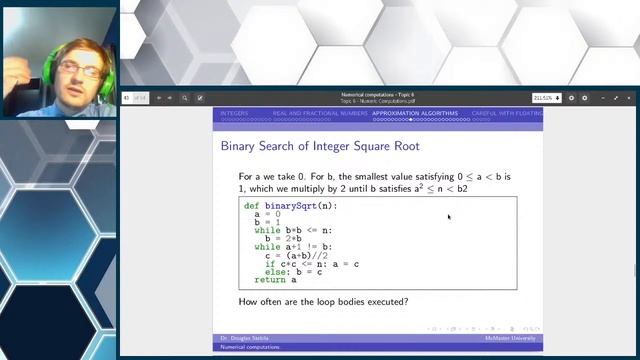Toggle fullscreen in the PDF viewer
This screenshot has width=640, height=360.
pos(616,98)
